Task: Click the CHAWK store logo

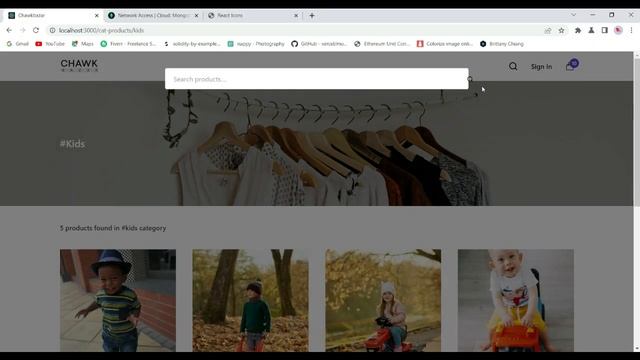Action: [x=79, y=65]
